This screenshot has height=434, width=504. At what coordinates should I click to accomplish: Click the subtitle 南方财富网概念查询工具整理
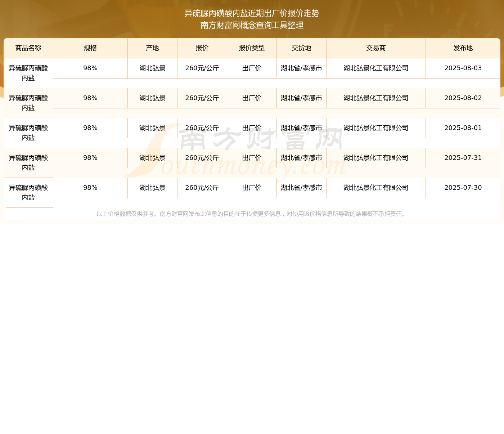coord(252,25)
